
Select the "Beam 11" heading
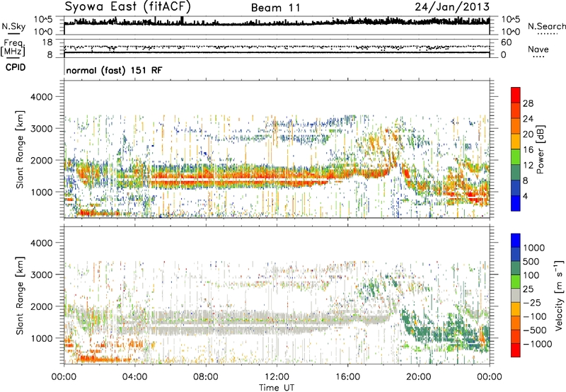(276, 8)
